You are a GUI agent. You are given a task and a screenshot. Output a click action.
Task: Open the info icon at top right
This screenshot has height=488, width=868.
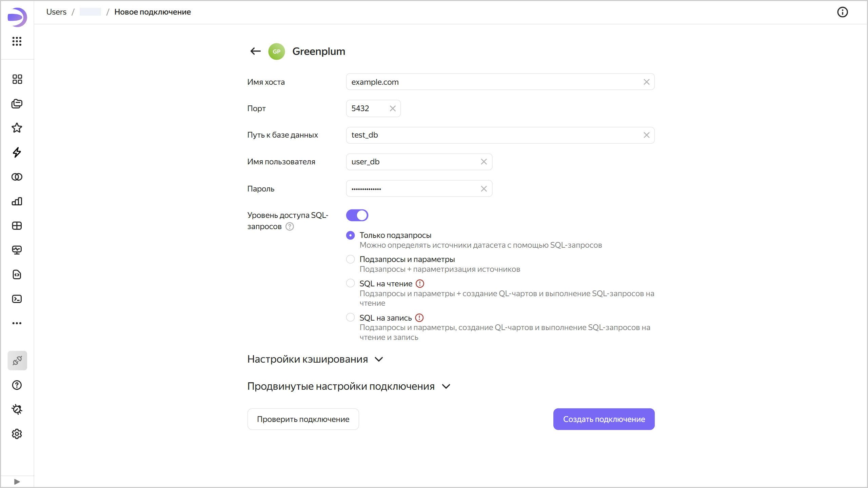(x=842, y=12)
